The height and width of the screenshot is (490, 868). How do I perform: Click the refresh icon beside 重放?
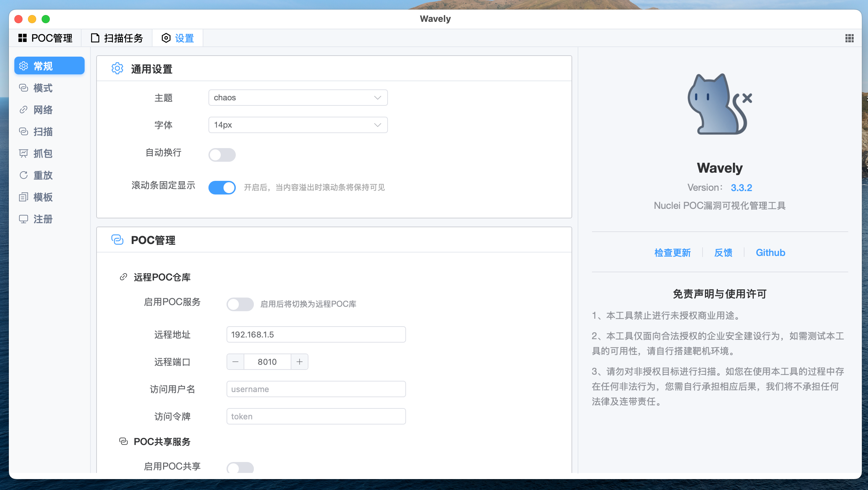pos(24,175)
